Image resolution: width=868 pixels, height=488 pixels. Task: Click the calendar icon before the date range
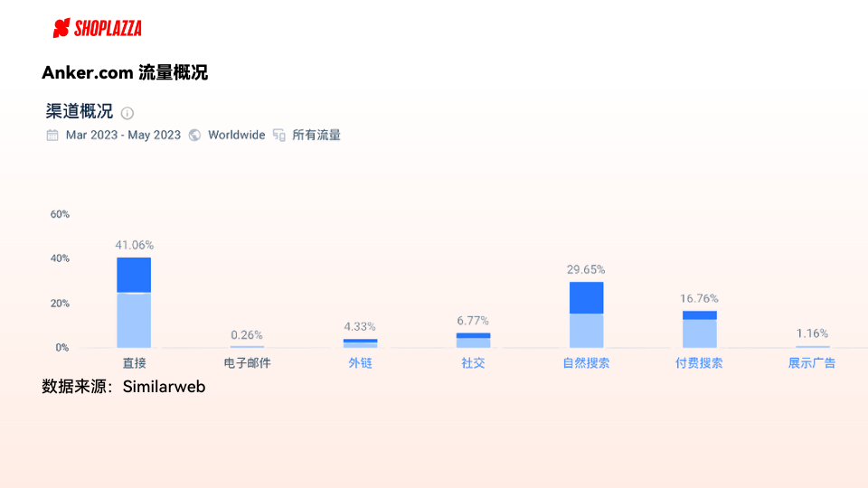tap(52, 136)
